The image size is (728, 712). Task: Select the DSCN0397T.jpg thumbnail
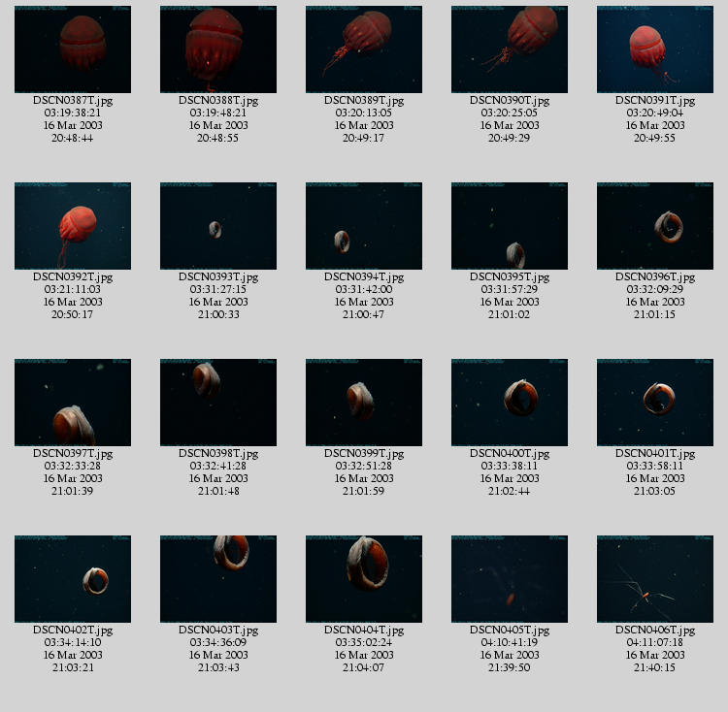coord(73,403)
